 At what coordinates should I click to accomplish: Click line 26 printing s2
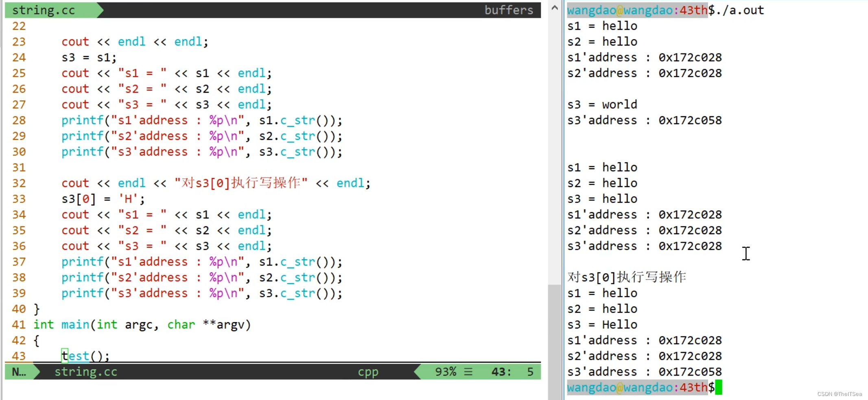[166, 89]
